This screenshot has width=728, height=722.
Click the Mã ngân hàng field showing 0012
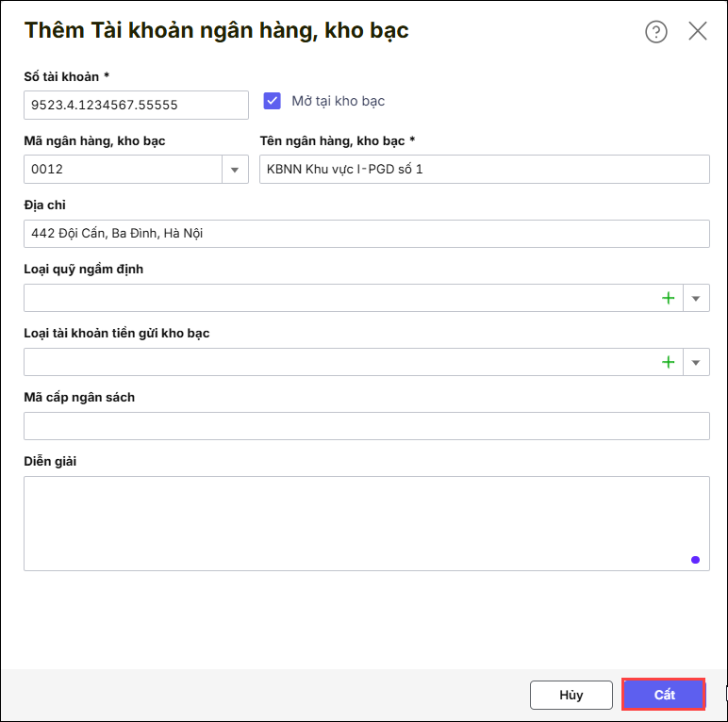123,170
